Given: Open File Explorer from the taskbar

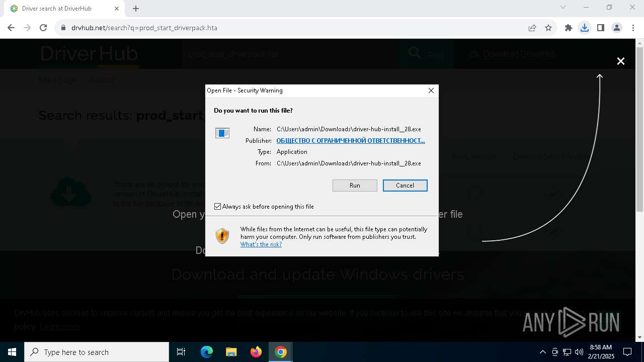Looking at the screenshot, I should pos(231,352).
